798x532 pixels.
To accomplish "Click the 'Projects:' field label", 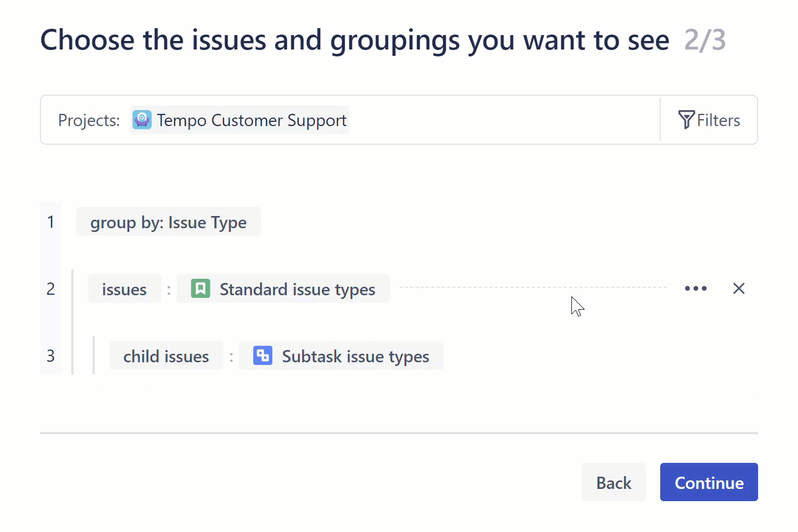I will click(x=89, y=120).
